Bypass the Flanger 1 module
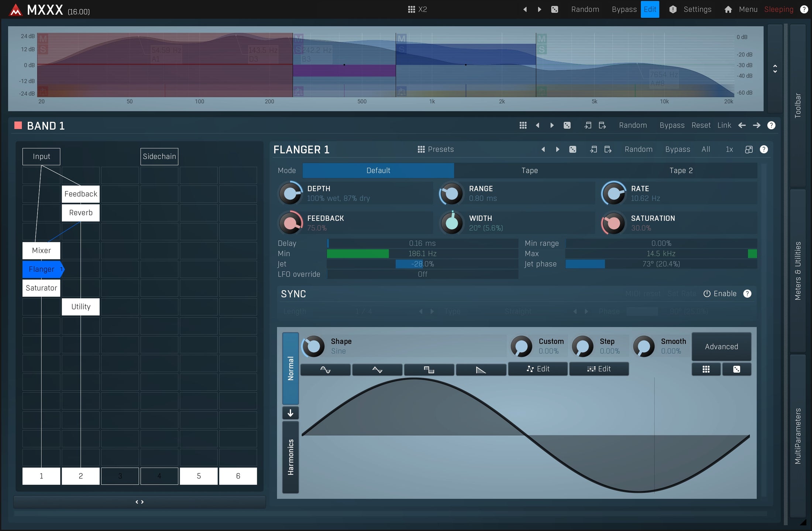 click(678, 149)
